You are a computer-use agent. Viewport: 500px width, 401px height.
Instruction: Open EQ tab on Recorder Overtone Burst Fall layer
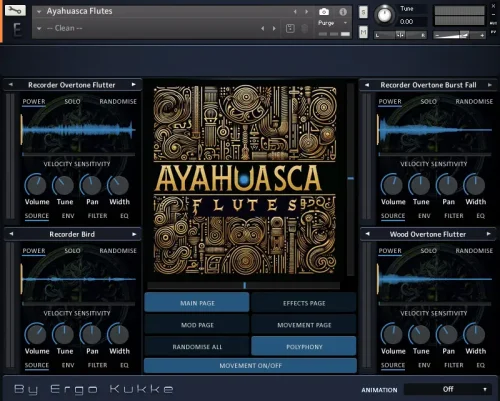click(x=480, y=216)
